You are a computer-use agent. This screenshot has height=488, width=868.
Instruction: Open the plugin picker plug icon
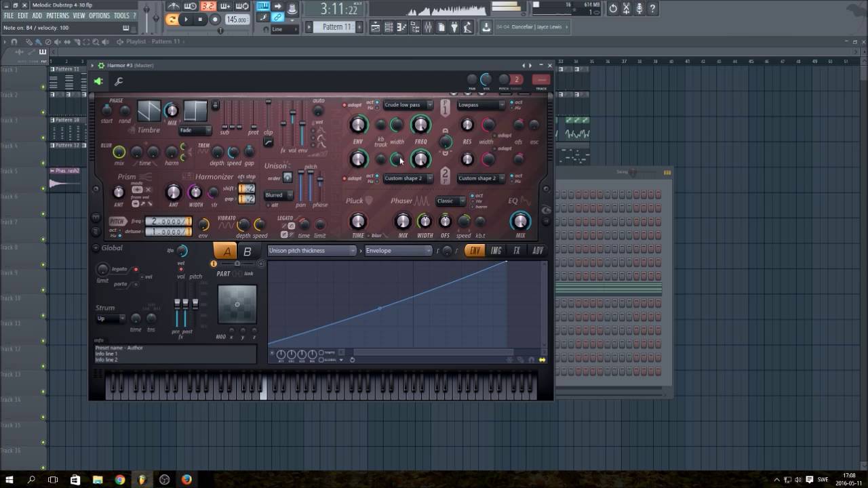pyautogui.click(x=454, y=27)
